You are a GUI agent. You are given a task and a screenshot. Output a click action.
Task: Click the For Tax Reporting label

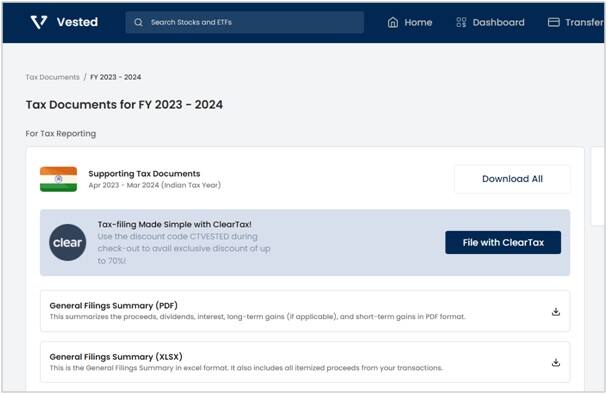(x=61, y=133)
